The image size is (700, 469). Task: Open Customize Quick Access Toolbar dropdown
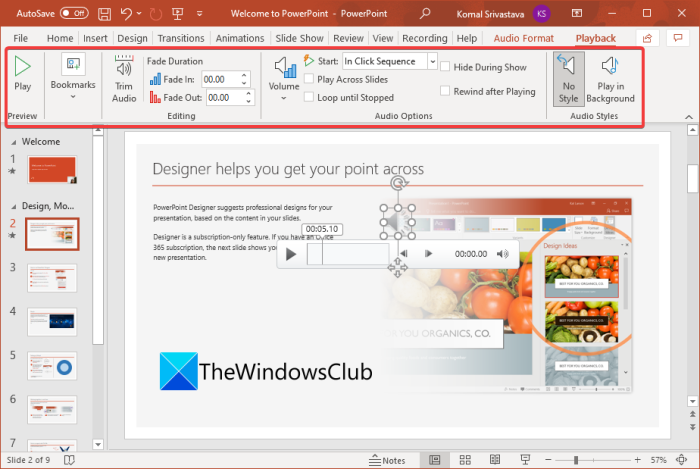200,14
